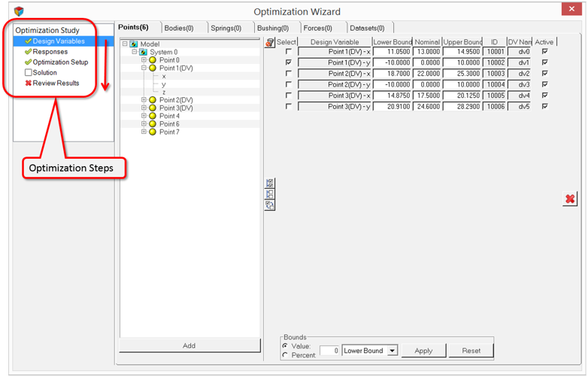
Task: Click the red X beside Review Results
Action: click(28, 83)
